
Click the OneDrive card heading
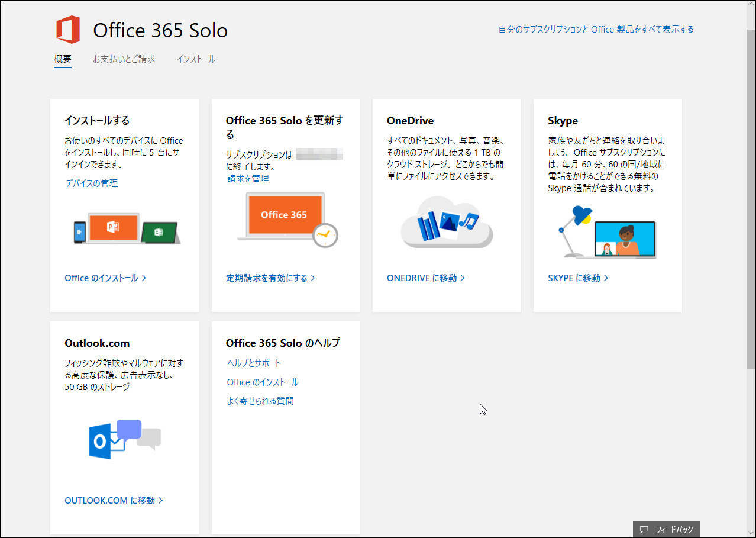[411, 121]
